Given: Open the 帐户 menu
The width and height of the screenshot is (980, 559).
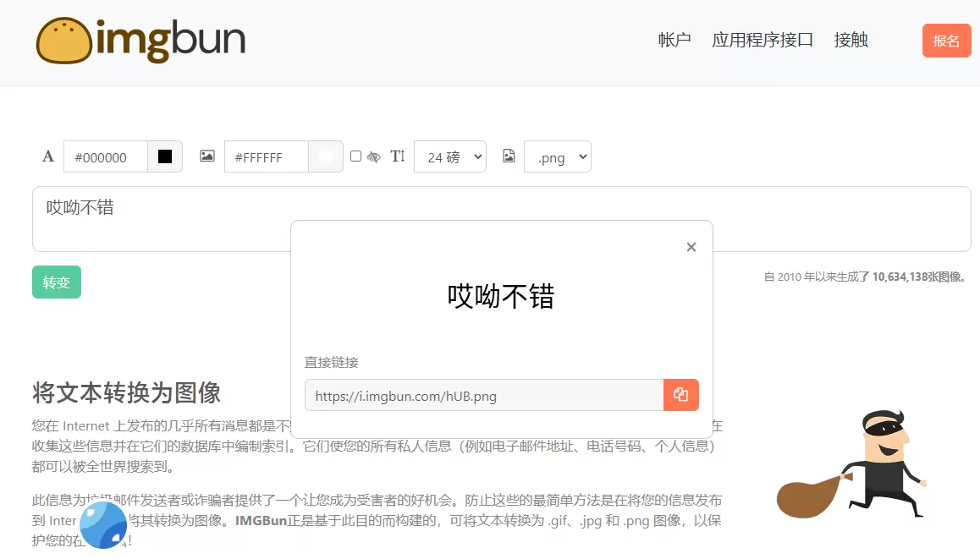Looking at the screenshot, I should click(674, 40).
